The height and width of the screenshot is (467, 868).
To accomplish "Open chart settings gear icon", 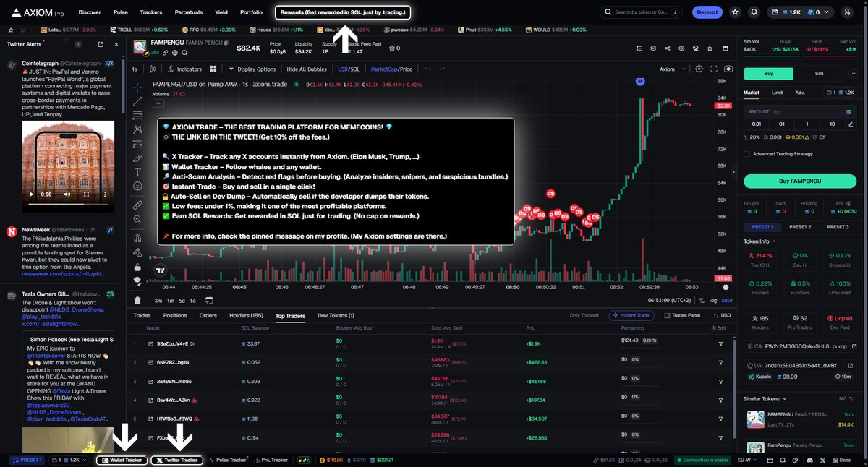I will pos(699,69).
